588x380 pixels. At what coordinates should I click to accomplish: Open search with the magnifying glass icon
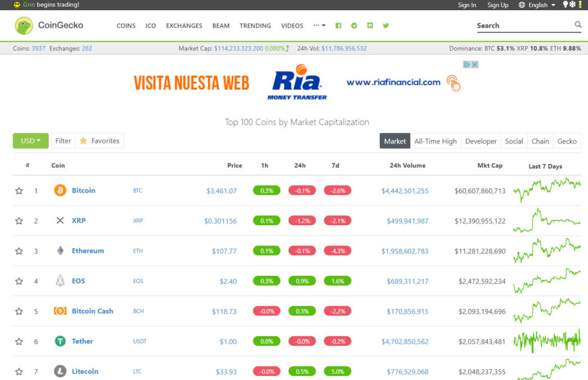(x=577, y=25)
